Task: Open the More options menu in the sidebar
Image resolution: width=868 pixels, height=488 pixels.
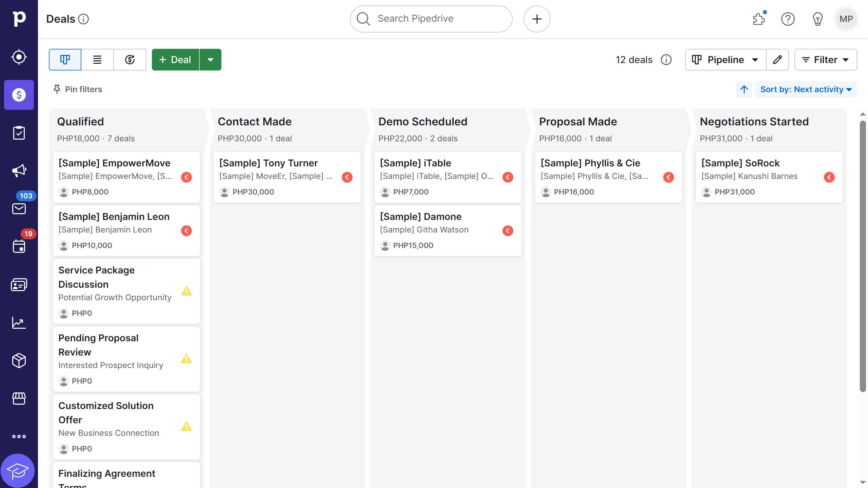Action: (19, 436)
